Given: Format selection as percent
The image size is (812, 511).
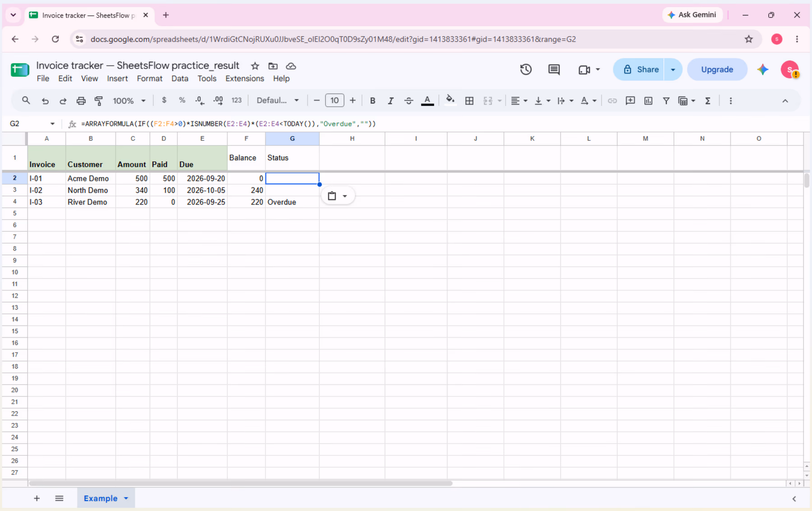Looking at the screenshot, I should click(x=182, y=101).
